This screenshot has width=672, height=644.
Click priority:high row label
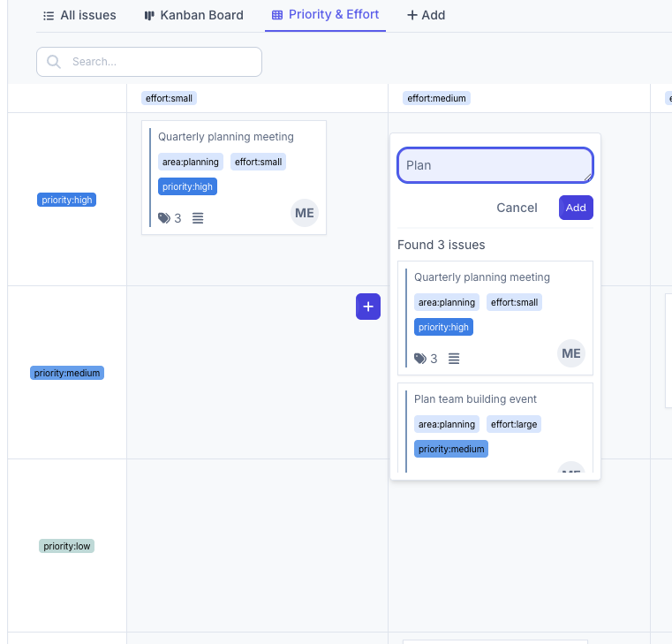click(66, 201)
